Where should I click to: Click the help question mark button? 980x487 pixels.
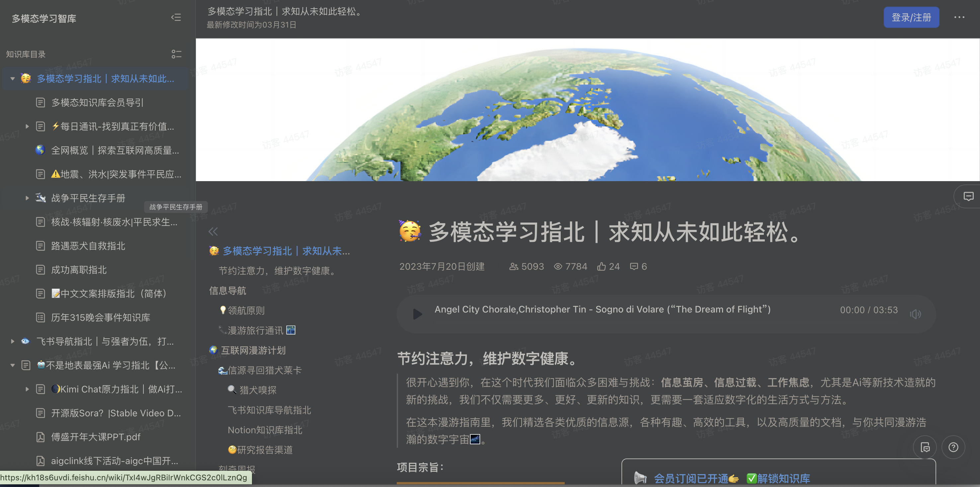(x=953, y=447)
